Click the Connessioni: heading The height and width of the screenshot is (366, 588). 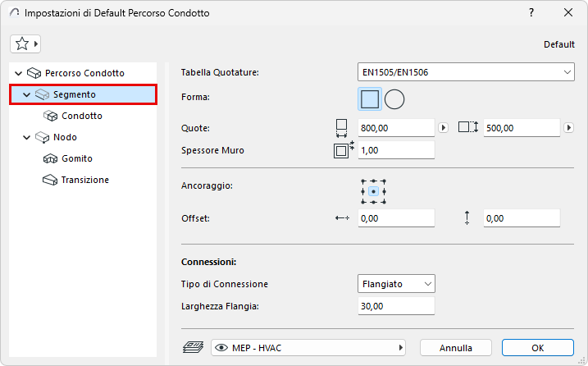[209, 262]
